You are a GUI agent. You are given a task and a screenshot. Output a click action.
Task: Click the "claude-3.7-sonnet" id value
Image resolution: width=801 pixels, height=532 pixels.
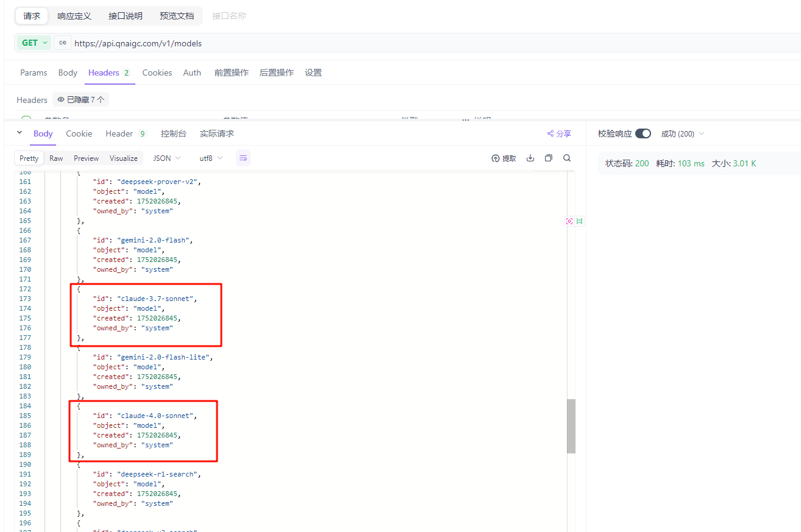[157, 299]
